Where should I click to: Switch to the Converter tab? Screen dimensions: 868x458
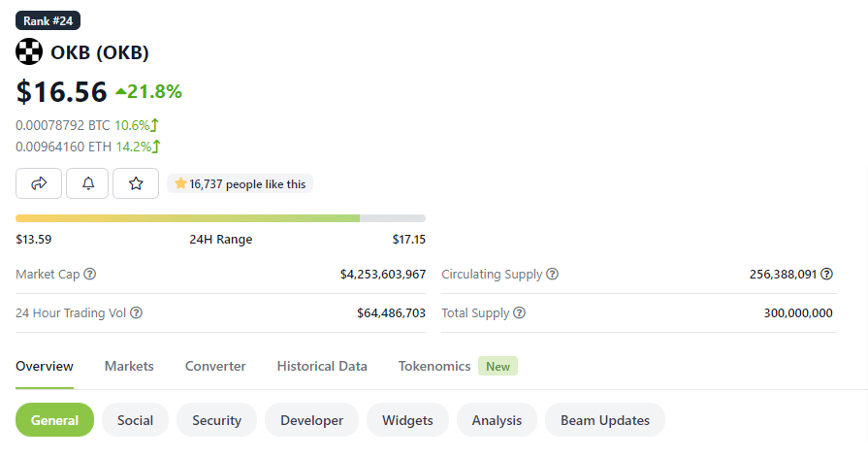click(x=215, y=366)
